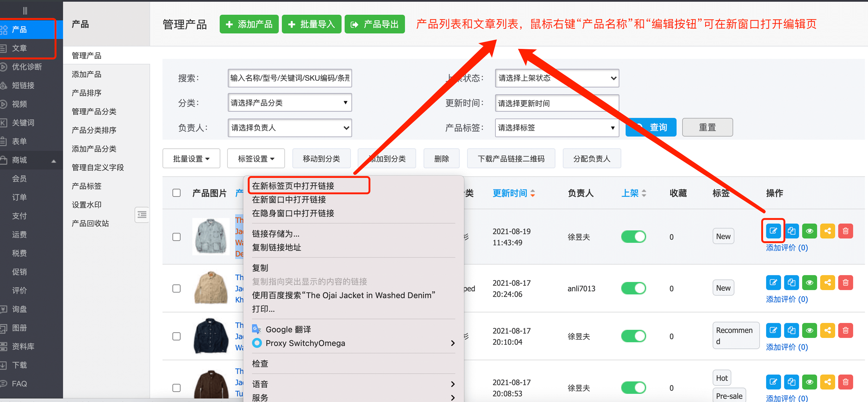Image resolution: width=868 pixels, height=402 pixels.
Task: Tick the checkbox of denim jacket row
Action: (x=176, y=237)
